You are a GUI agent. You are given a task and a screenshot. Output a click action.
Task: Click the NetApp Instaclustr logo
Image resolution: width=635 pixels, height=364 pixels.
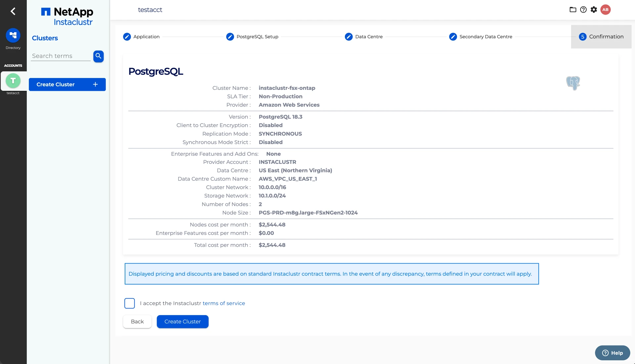click(67, 17)
